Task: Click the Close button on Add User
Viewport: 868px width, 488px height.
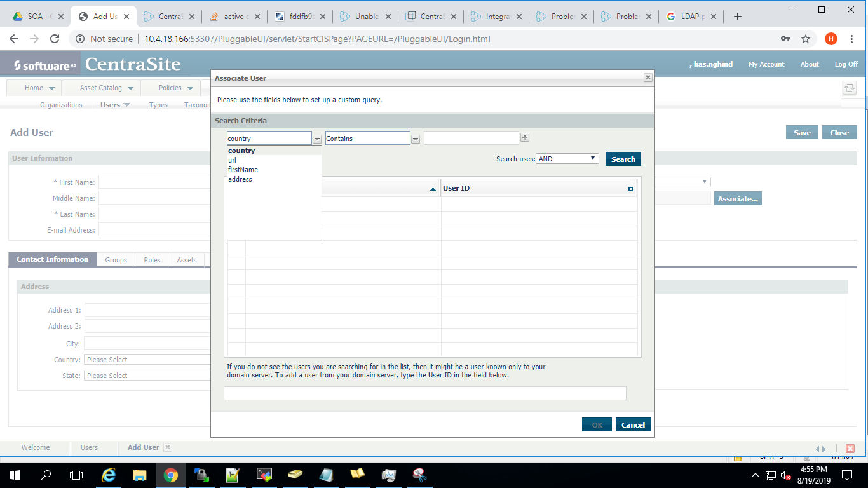Action: (x=839, y=132)
